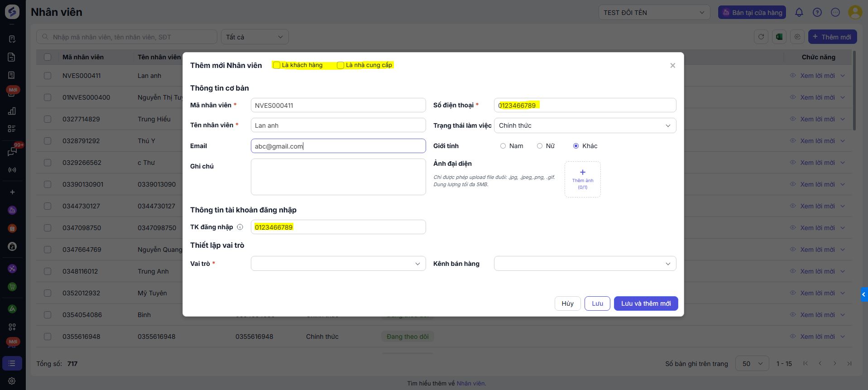Image resolution: width=868 pixels, height=390 pixels.
Task: Choose the Nữ gender radio option
Action: coord(540,146)
